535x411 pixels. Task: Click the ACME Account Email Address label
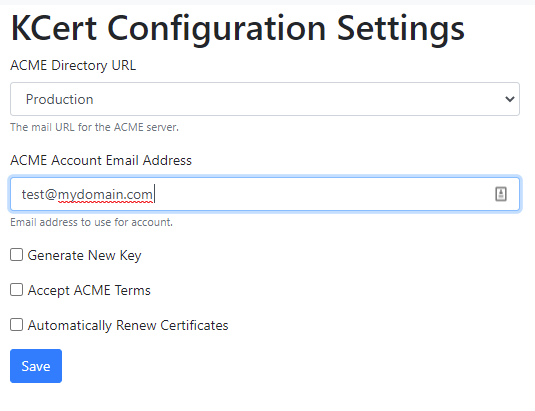click(101, 160)
